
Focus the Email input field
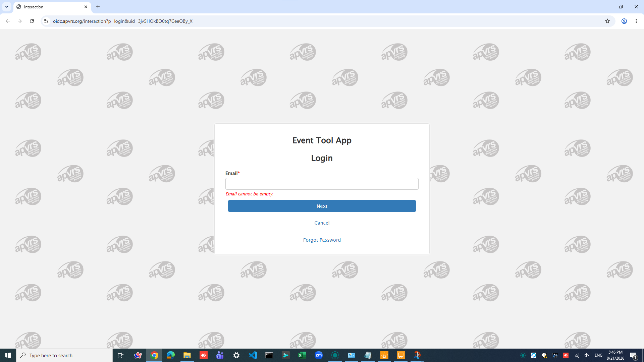click(x=322, y=184)
